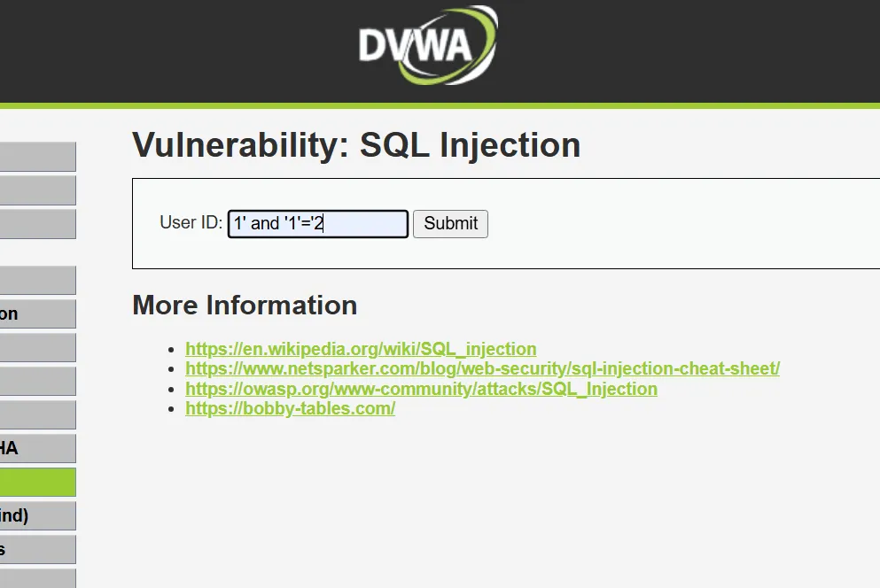
Task: Open sidebar item ending in "s" below Blind
Action: (x=37, y=549)
